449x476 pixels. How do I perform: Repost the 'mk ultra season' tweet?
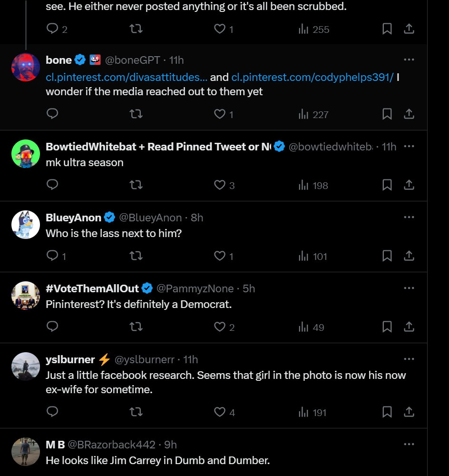coord(136,185)
